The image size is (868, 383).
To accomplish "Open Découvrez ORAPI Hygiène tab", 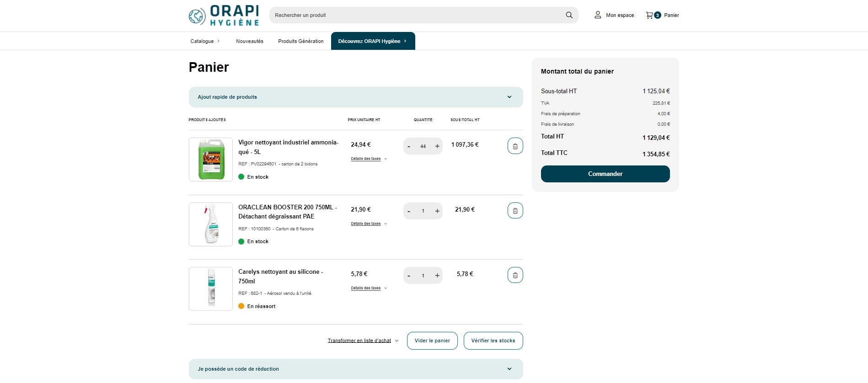I will click(373, 41).
